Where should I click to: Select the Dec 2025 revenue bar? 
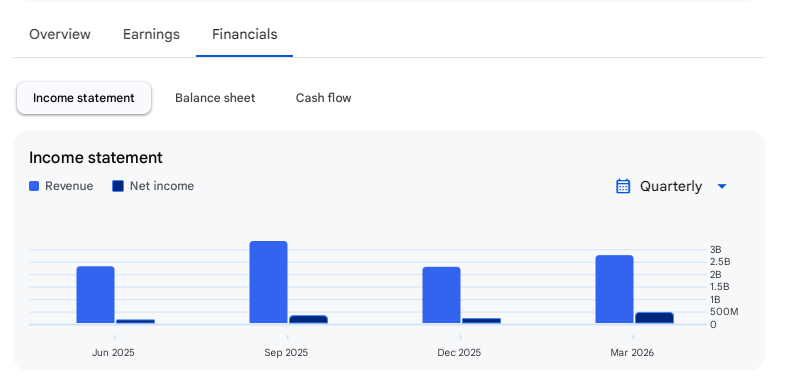point(442,295)
